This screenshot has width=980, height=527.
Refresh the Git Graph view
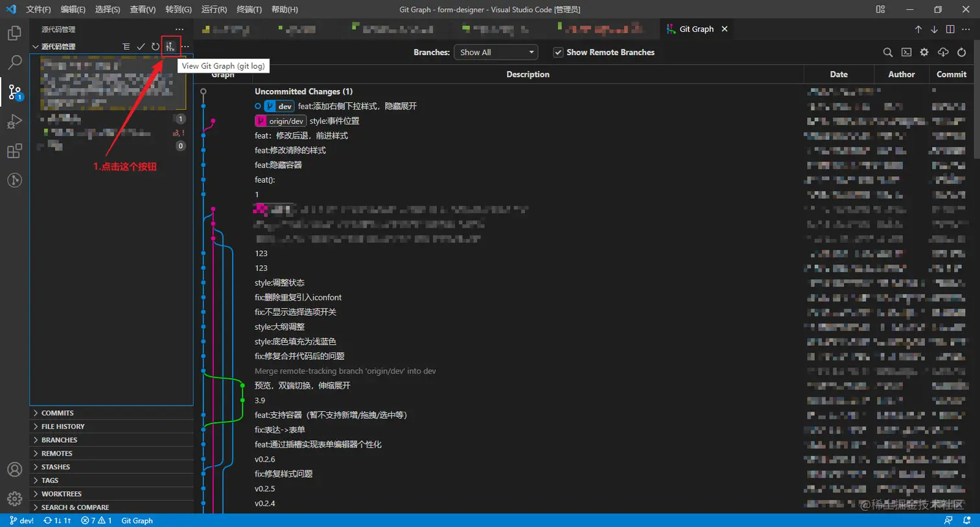(962, 53)
